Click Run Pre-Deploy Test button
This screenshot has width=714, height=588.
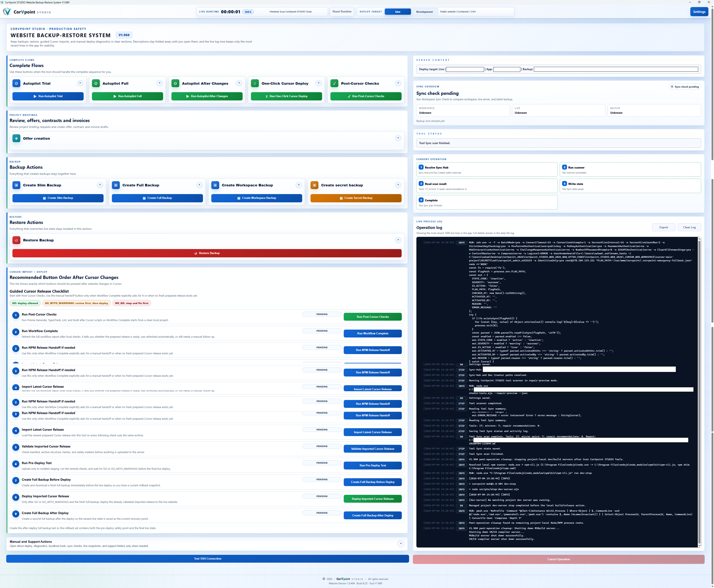[373, 465]
